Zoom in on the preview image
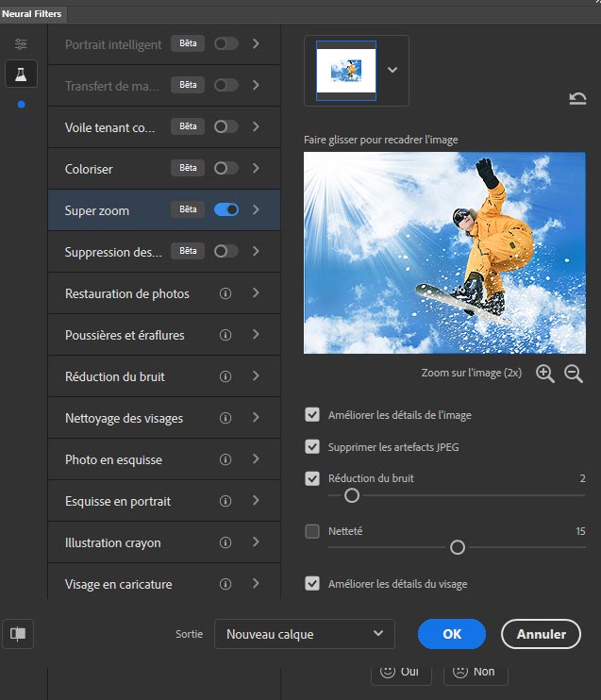The image size is (601, 700). click(x=544, y=373)
